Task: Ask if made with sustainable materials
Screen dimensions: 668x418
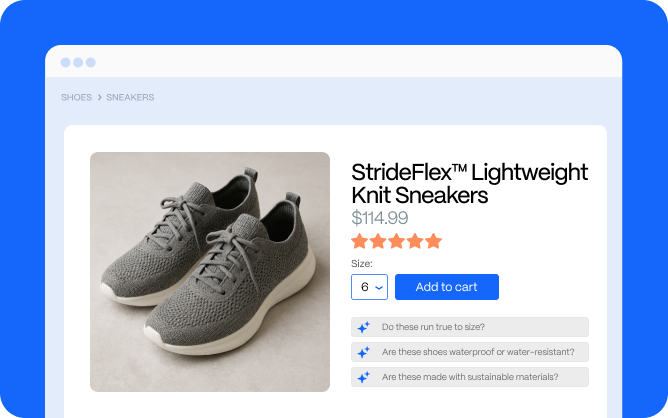Action: (x=470, y=377)
